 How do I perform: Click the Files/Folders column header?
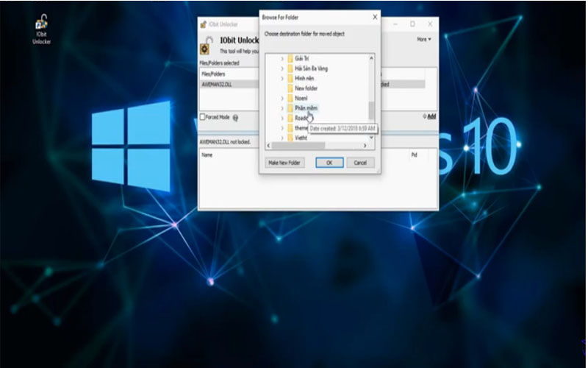[213, 74]
